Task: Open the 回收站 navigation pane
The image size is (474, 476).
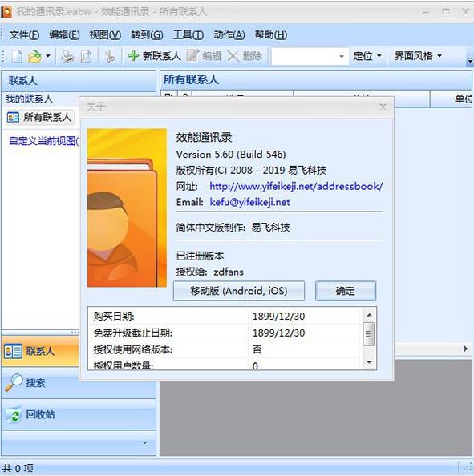Action: pyautogui.click(x=79, y=414)
